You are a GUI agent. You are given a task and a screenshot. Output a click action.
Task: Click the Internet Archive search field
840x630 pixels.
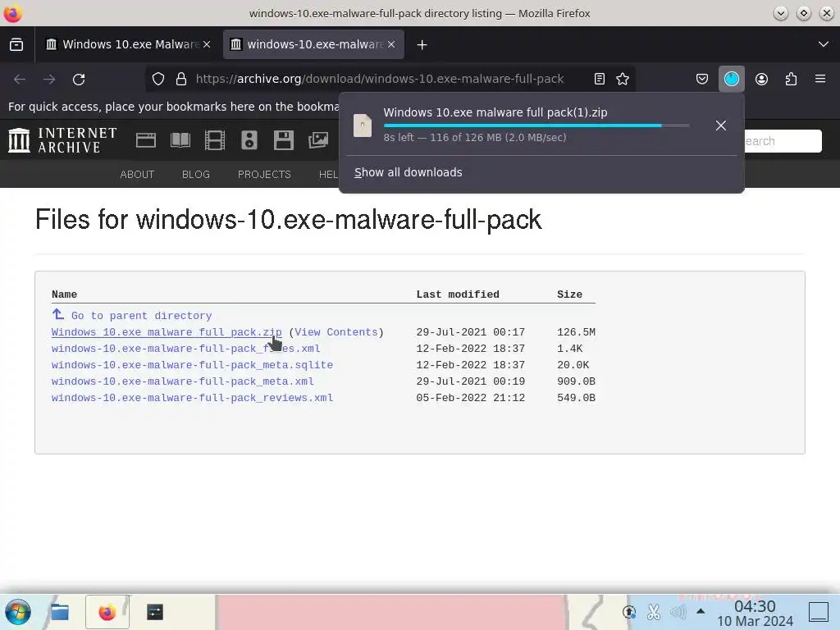click(x=782, y=141)
